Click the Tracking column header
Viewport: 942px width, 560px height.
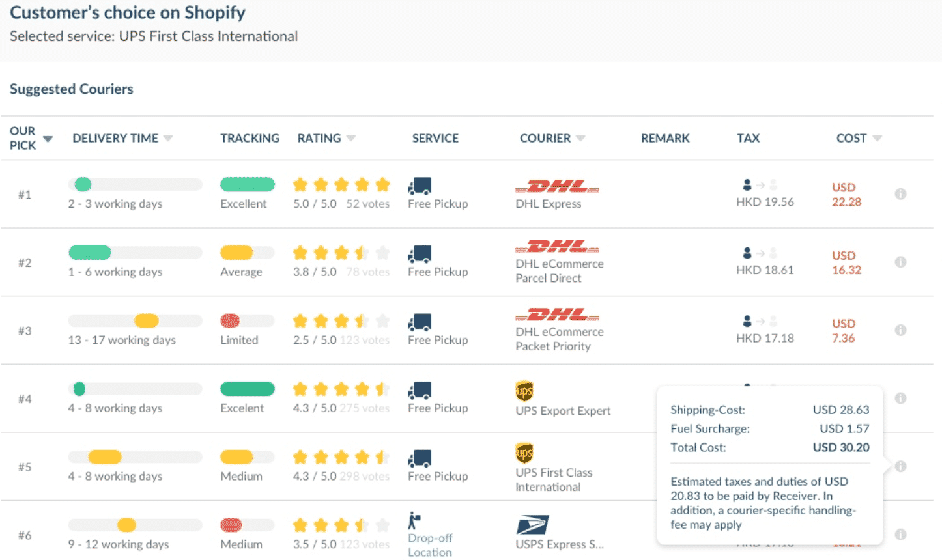click(250, 138)
